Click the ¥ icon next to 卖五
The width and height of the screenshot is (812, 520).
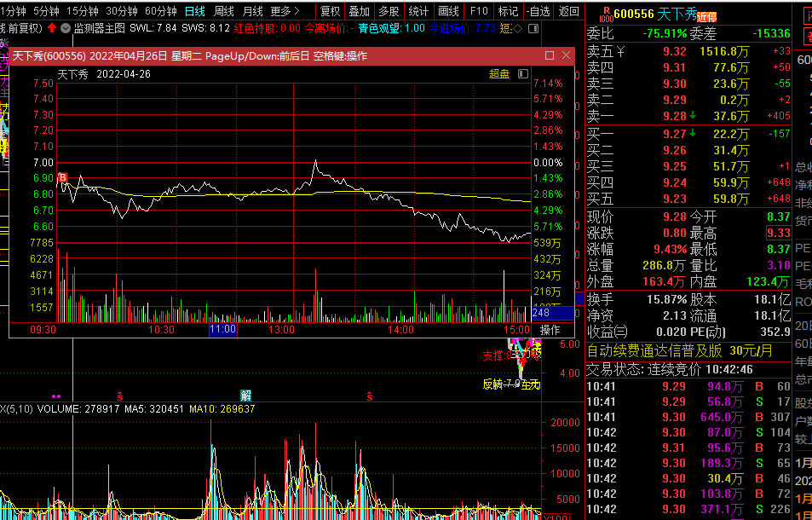coord(620,51)
